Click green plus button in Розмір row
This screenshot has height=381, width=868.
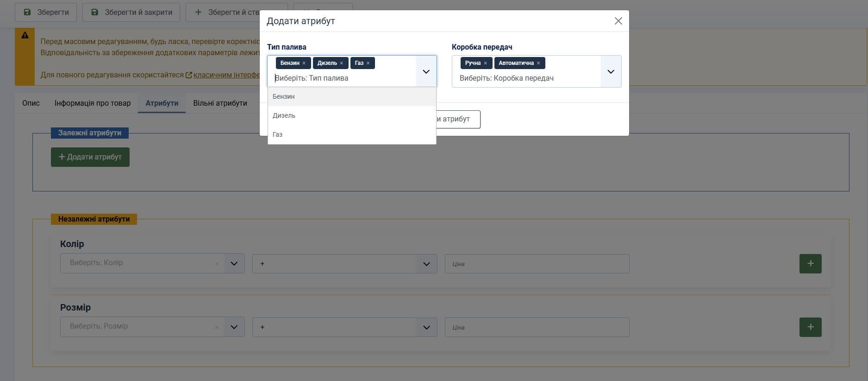pos(810,327)
